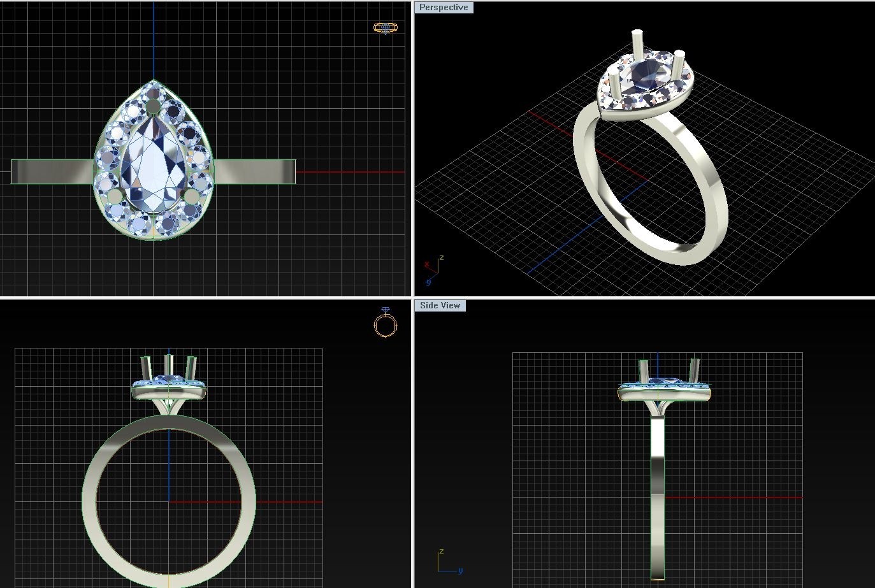Screen dimensions: 875x588
Task: Pick the tallest prong in Perspective view
Action: tap(637, 48)
